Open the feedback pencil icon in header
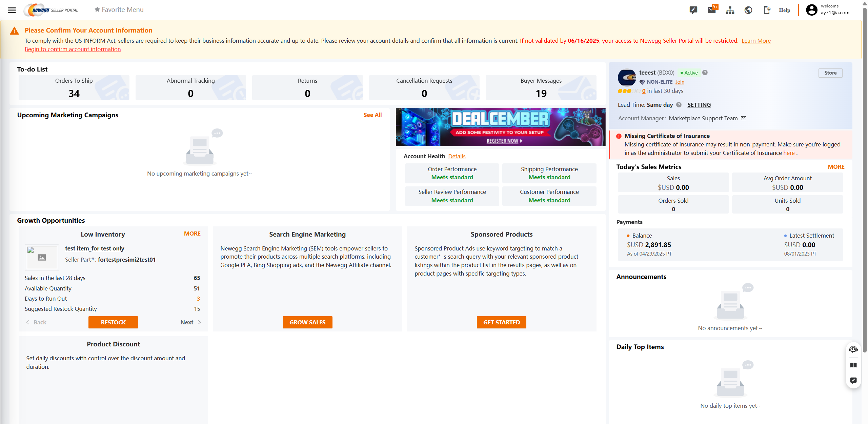 tap(693, 10)
